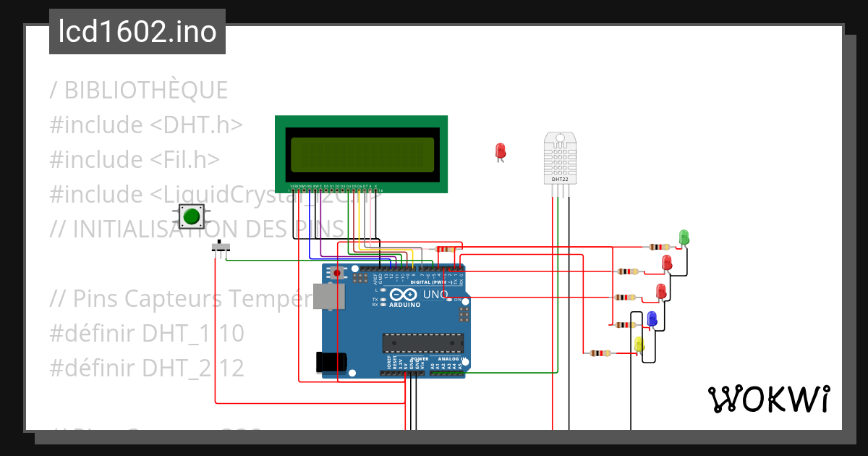Select the DHT22 temperature sensor
868x456 pixels.
point(559,159)
